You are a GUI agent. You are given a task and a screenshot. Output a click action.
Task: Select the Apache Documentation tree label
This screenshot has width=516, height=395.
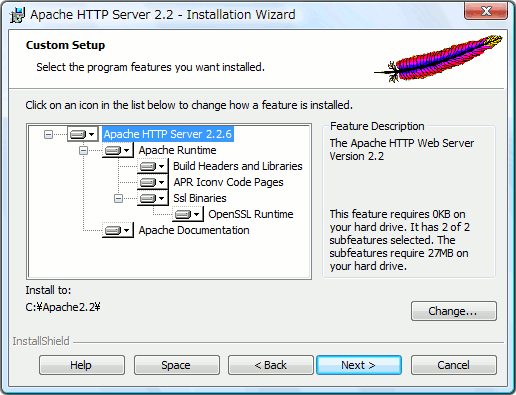194,230
